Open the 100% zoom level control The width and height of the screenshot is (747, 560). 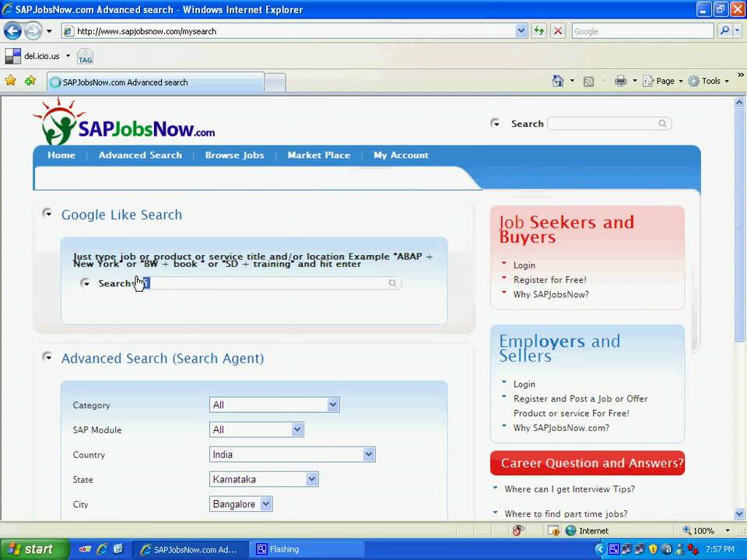(707, 530)
